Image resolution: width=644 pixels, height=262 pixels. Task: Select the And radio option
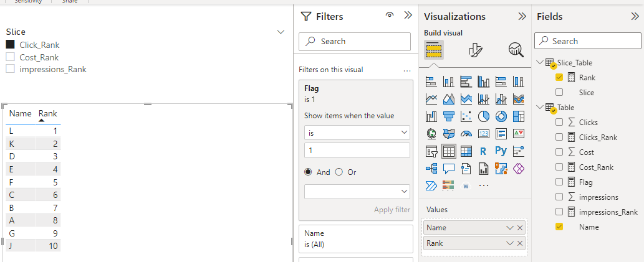pyautogui.click(x=308, y=172)
